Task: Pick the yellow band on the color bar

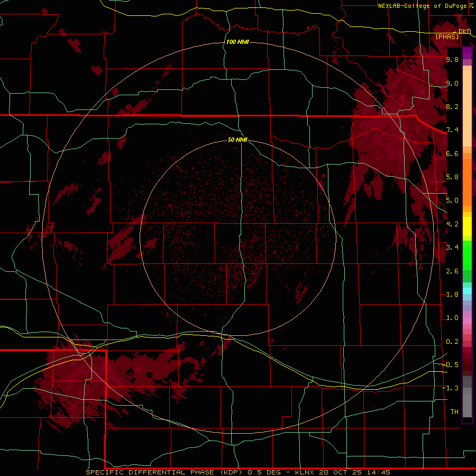Action: [467, 226]
